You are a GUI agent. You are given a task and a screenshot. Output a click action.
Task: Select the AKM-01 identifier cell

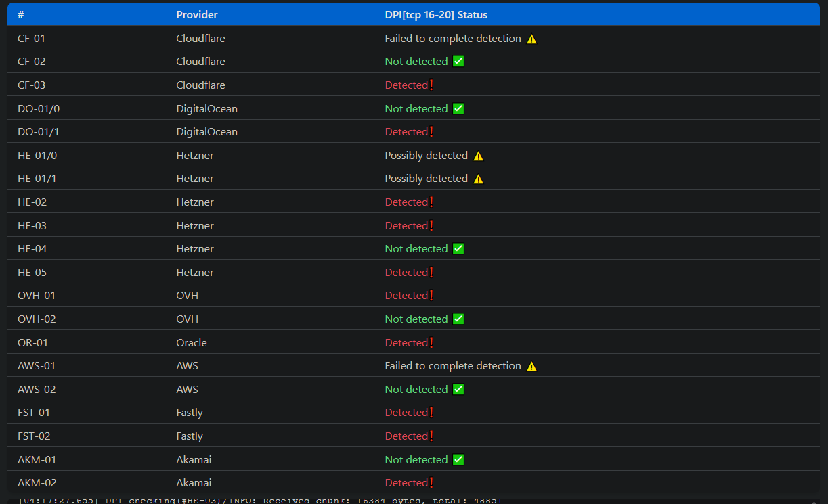(x=37, y=459)
